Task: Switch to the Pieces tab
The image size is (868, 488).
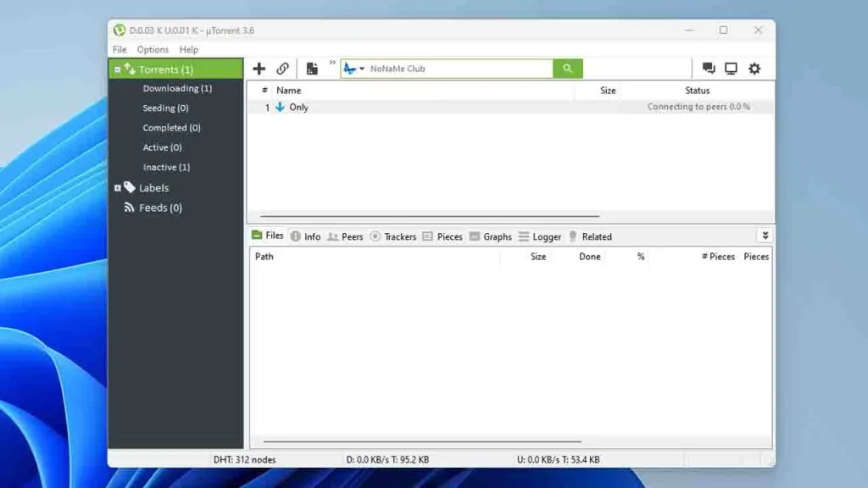Action: tap(442, 236)
